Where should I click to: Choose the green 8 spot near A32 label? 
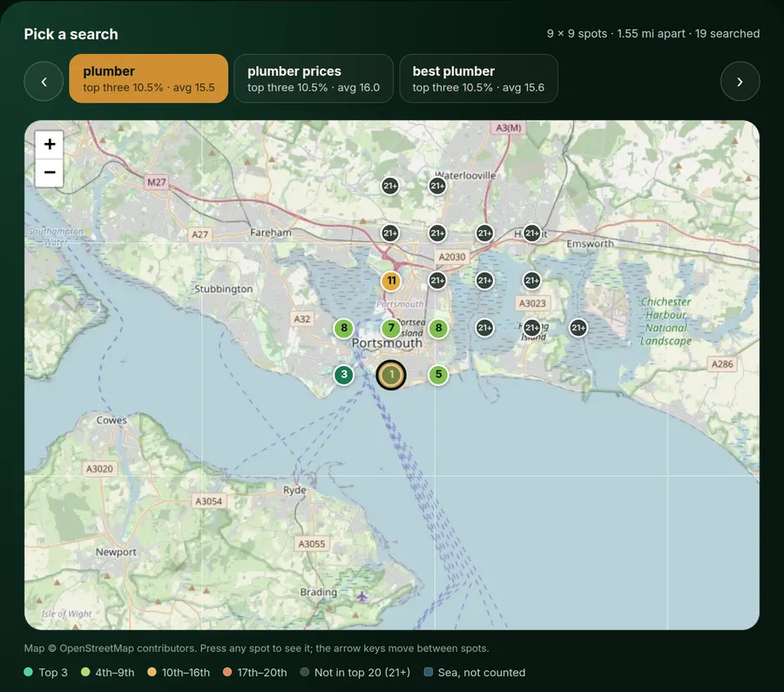point(343,329)
